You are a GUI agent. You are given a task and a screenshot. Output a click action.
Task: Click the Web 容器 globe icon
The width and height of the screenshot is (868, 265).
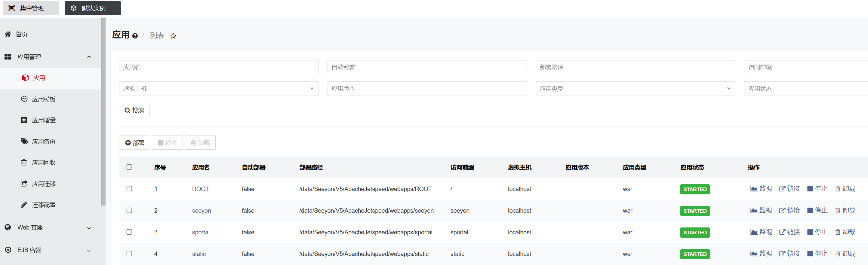coord(8,227)
